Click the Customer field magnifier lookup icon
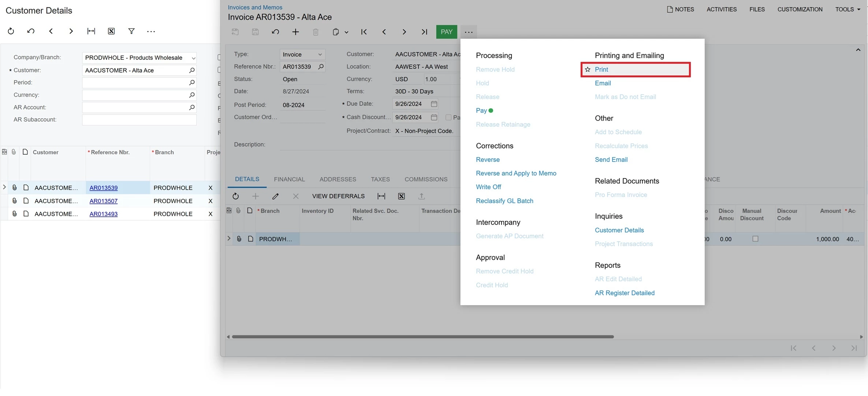 tap(191, 70)
